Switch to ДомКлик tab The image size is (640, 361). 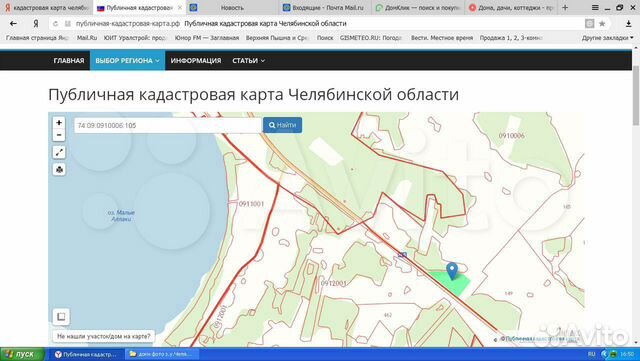(418, 7)
